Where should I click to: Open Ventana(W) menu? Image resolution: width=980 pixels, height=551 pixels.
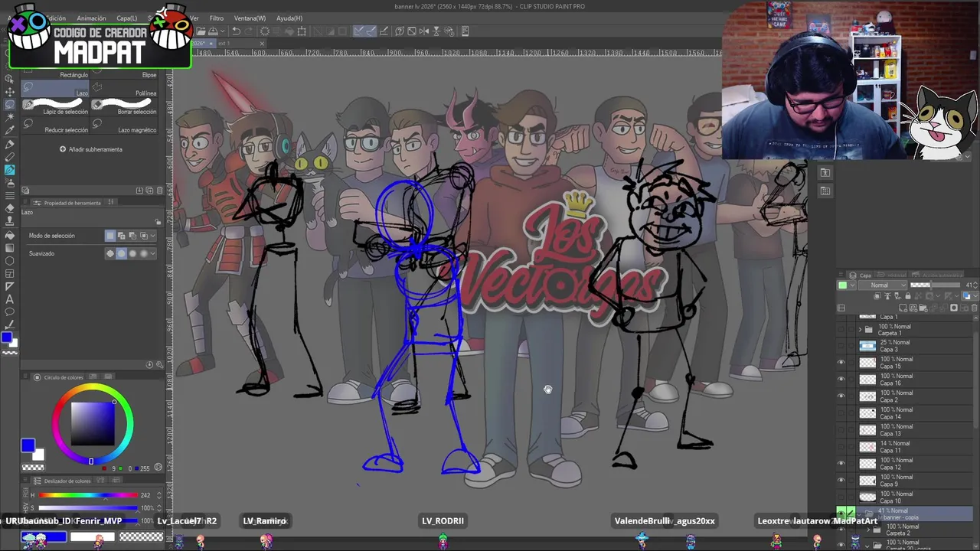[x=250, y=18]
